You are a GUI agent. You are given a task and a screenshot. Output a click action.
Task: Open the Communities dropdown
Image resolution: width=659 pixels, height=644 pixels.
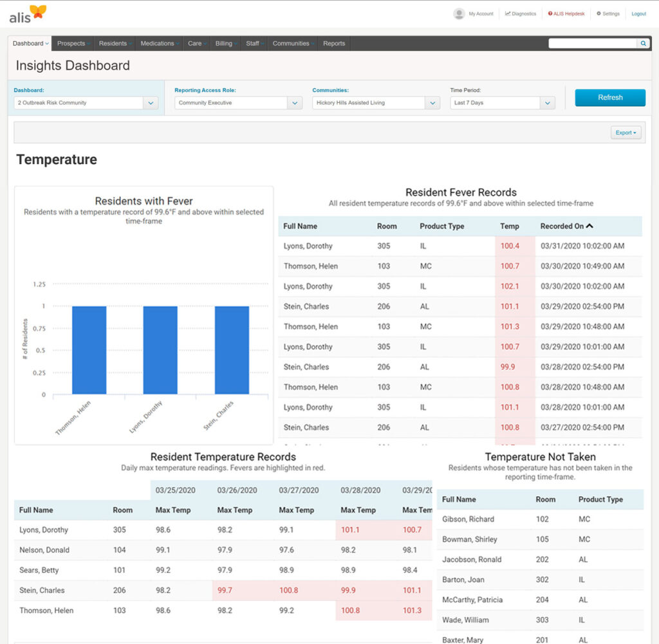point(432,102)
